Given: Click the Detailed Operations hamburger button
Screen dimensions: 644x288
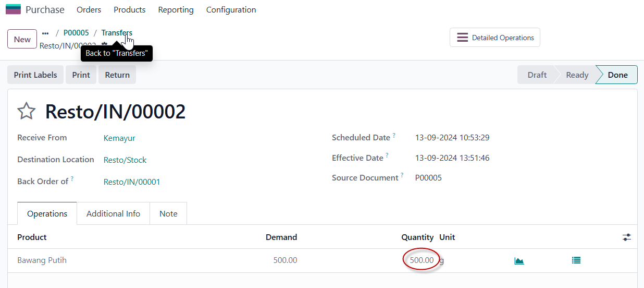Looking at the screenshot, I should pyautogui.click(x=495, y=38).
